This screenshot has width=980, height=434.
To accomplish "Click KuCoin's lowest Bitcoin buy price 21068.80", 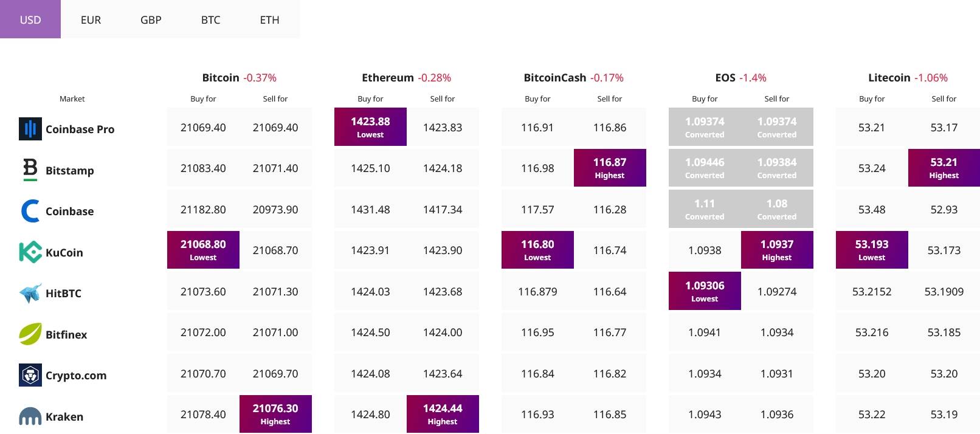I will click(x=203, y=250).
